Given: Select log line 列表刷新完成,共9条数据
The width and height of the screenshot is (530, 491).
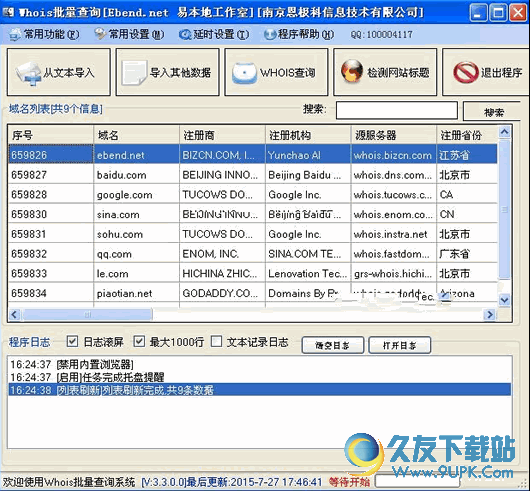Looking at the screenshot, I should pos(260,390).
